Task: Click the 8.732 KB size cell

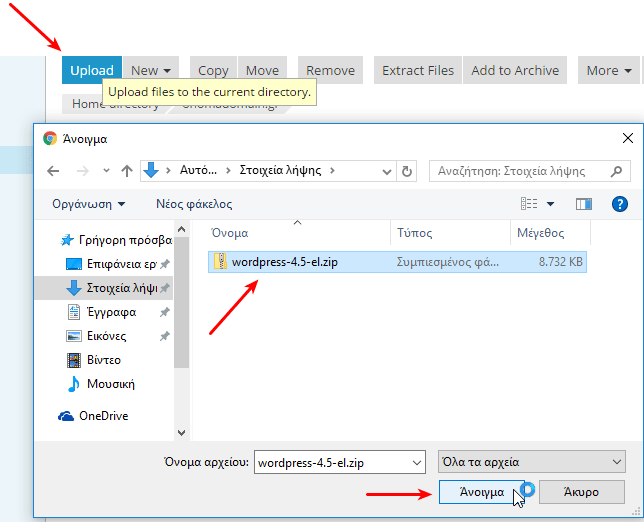Action: tap(561, 262)
